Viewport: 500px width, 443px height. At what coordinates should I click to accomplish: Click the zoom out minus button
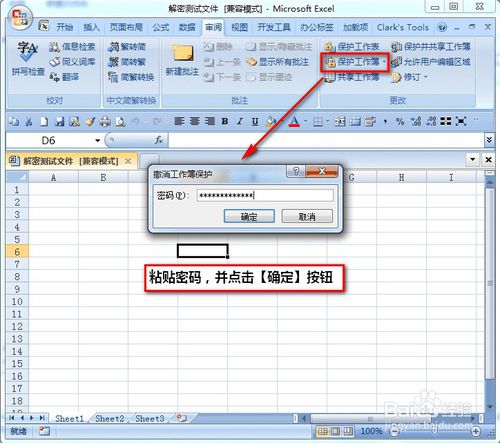click(x=394, y=432)
